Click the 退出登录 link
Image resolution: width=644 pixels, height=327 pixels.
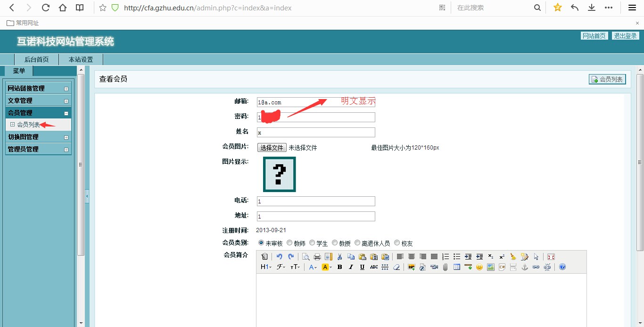625,36
